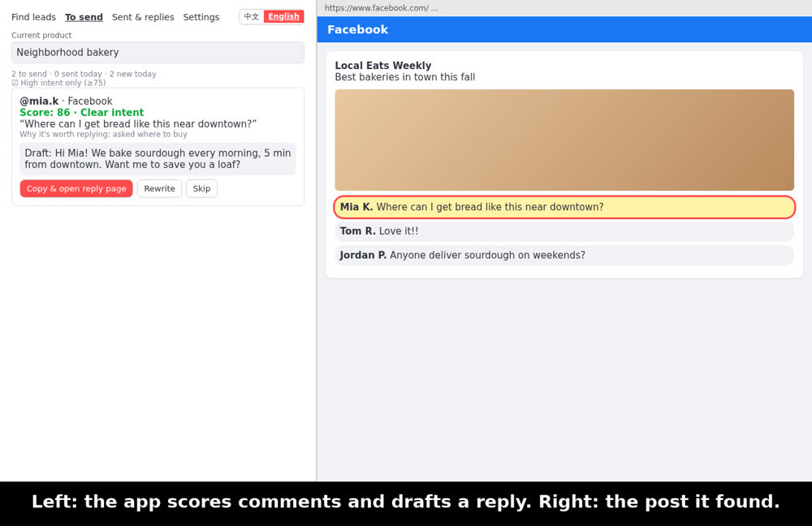Click the 'Why it's worth replying' note
This screenshot has height=526, width=812.
coord(104,134)
